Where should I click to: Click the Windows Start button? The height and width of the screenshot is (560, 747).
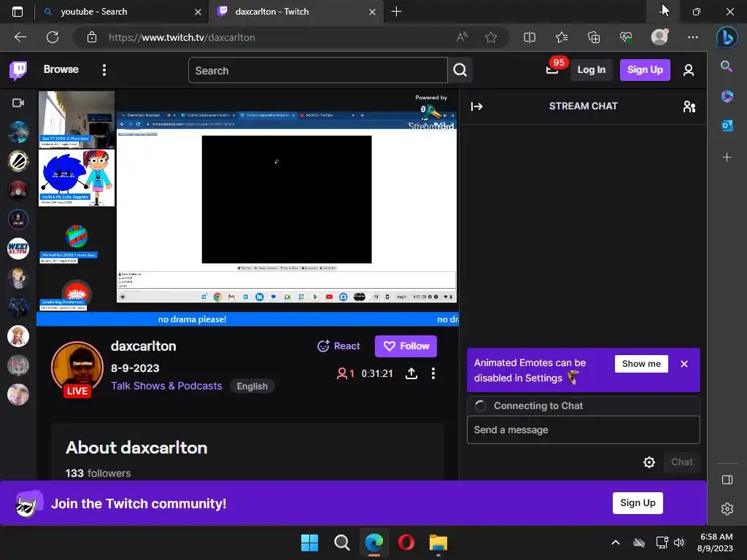pos(309,542)
